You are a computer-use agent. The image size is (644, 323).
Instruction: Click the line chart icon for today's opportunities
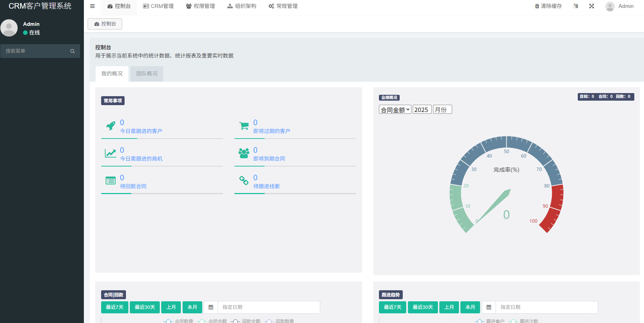pos(110,153)
